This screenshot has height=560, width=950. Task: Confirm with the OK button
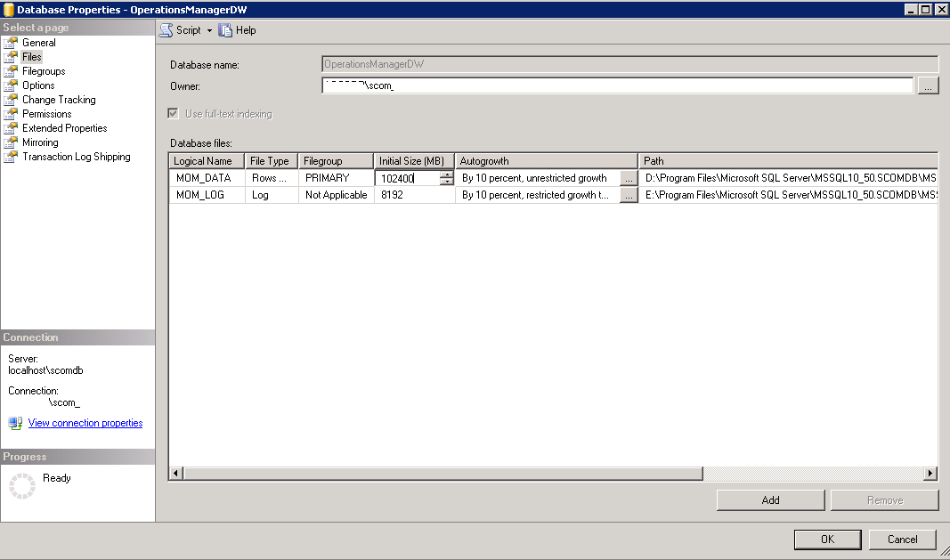(828, 540)
